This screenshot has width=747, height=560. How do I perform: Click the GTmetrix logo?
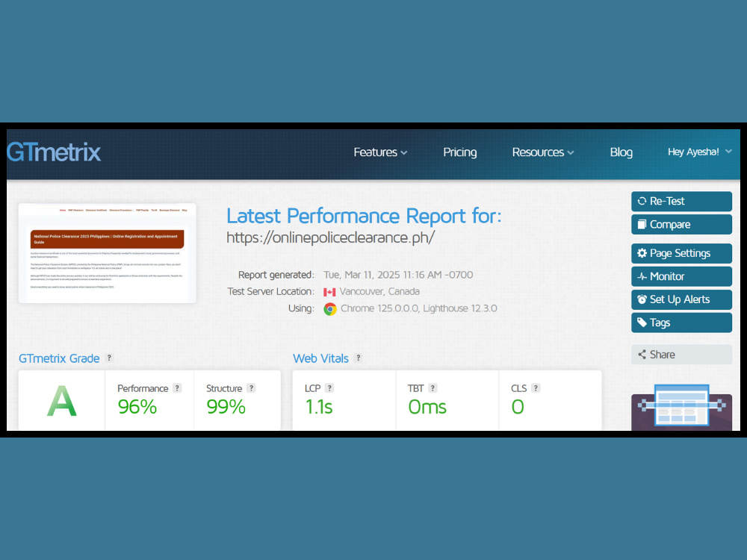[x=54, y=152]
